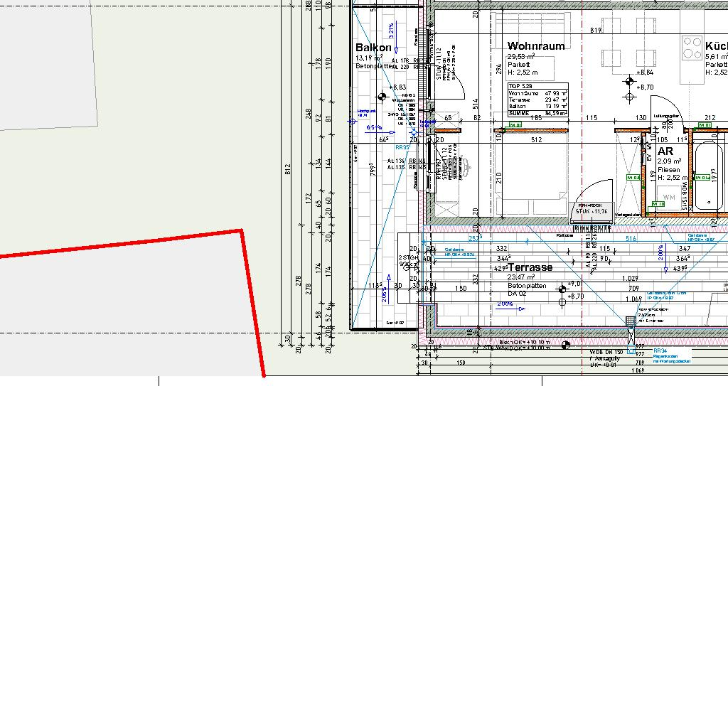Click the STUK +11,36 label box
The image size is (728, 728).
coord(591,209)
